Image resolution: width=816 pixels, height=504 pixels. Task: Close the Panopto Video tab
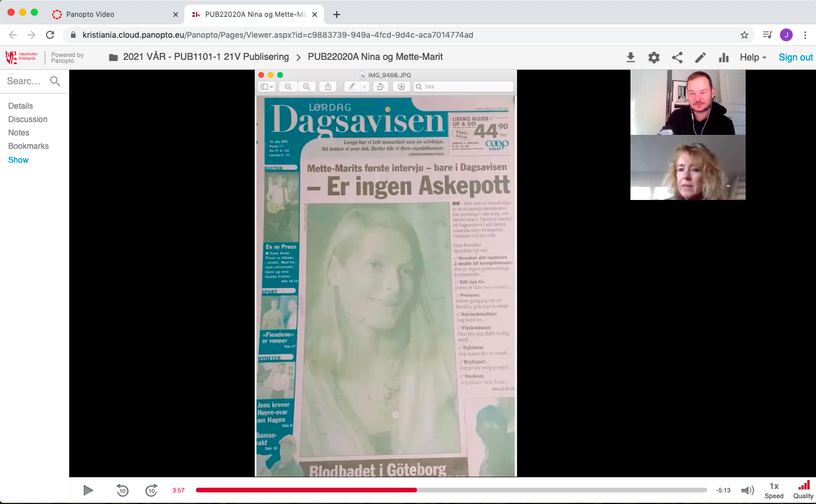pos(176,15)
